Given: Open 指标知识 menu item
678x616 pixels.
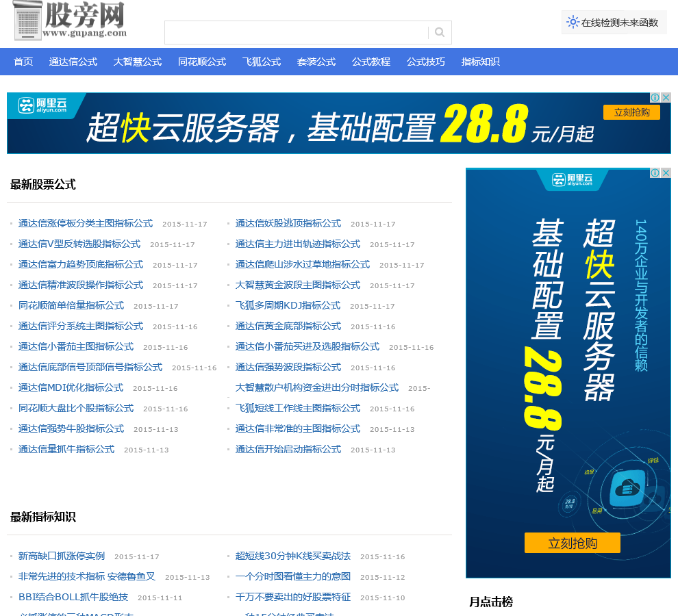Looking at the screenshot, I should (x=480, y=62).
